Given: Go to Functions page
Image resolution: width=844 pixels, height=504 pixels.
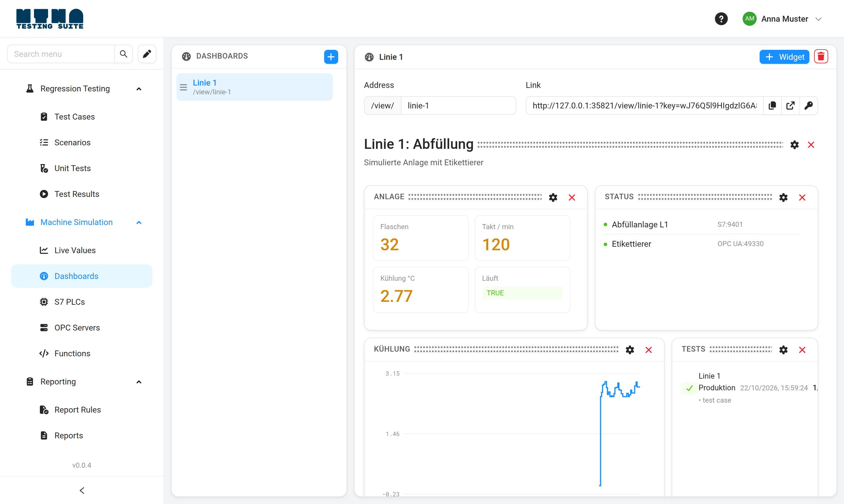Looking at the screenshot, I should tap(81, 353).
